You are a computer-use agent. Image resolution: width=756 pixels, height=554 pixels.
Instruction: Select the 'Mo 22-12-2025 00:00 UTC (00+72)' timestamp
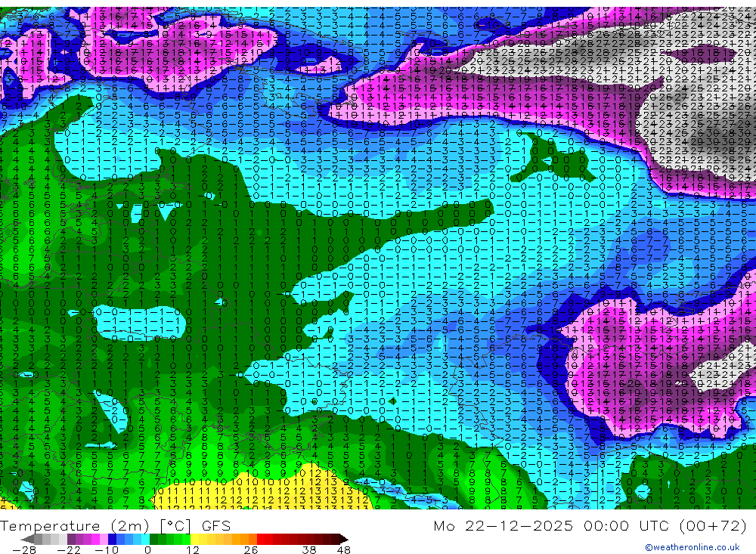(x=590, y=525)
